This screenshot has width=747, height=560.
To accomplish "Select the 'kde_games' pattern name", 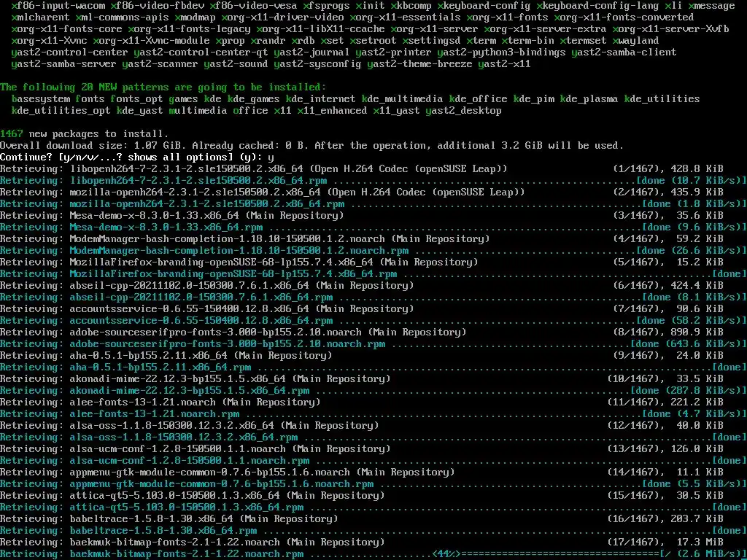I will [253, 99].
